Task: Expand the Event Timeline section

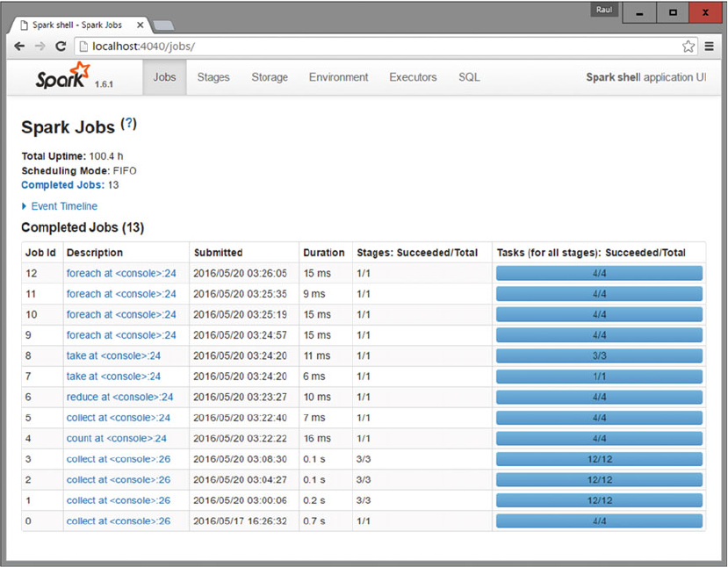Action: (x=60, y=206)
